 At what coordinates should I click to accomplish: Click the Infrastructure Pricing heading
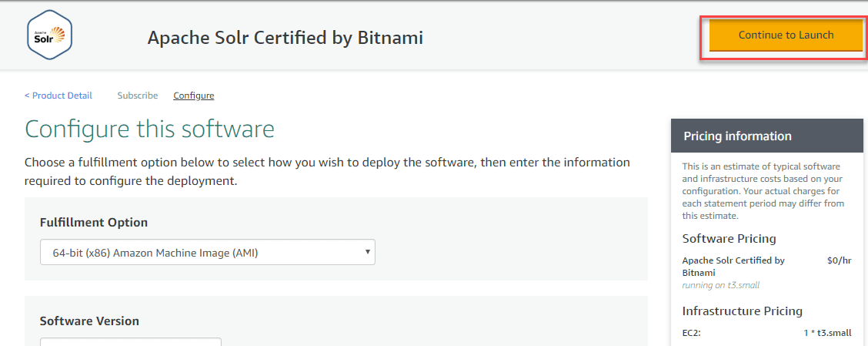pos(743,311)
